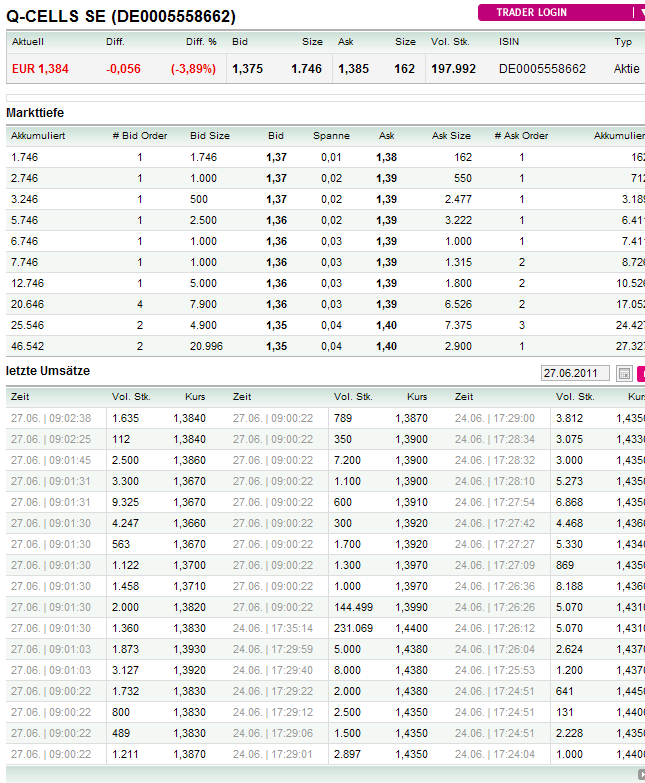Click the letzte Umsätze section heading

(48, 371)
